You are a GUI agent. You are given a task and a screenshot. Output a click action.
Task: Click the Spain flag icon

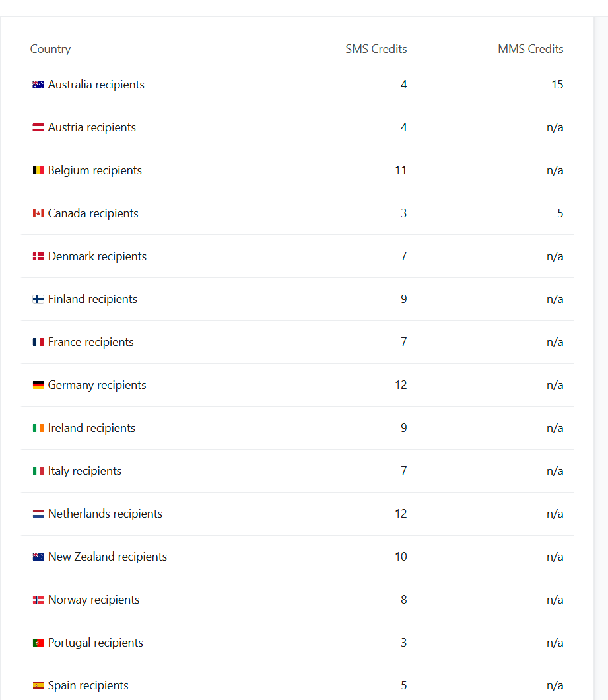38,685
